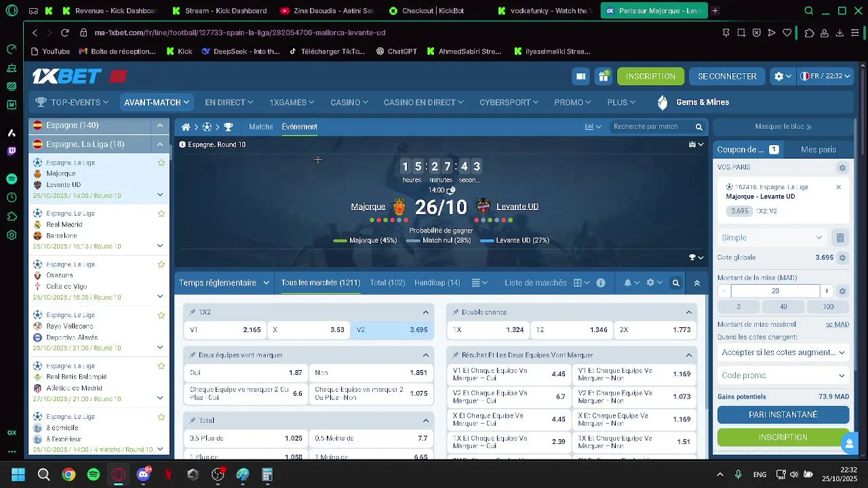
Task: Open Gems & Mines game link
Action: point(693,102)
